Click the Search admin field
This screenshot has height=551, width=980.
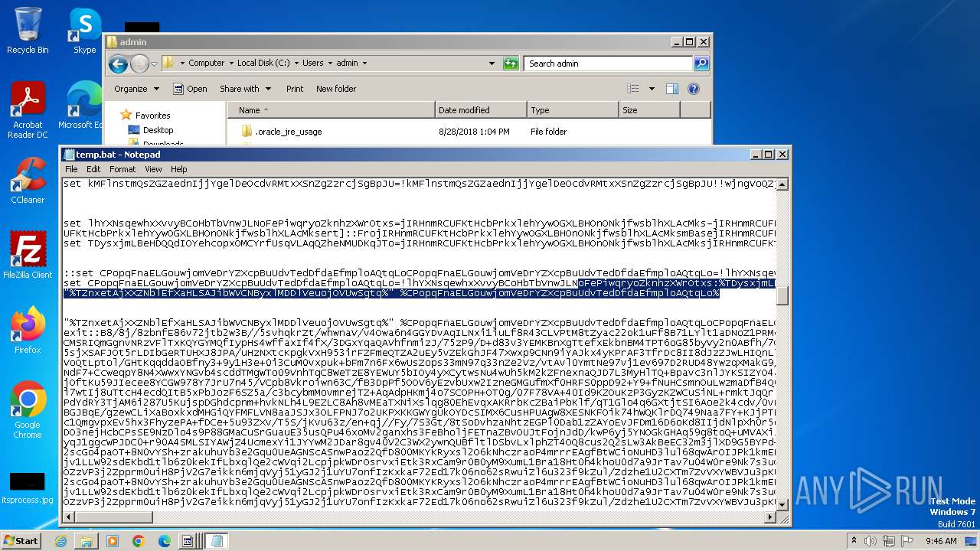pos(609,64)
